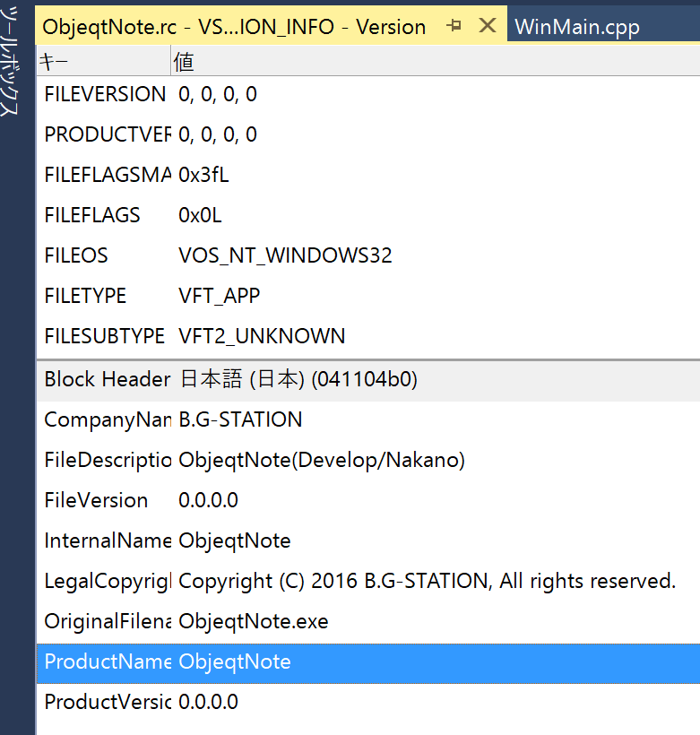Select the ProductVersion string key
This screenshot has height=735, width=700.
(x=108, y=702)
